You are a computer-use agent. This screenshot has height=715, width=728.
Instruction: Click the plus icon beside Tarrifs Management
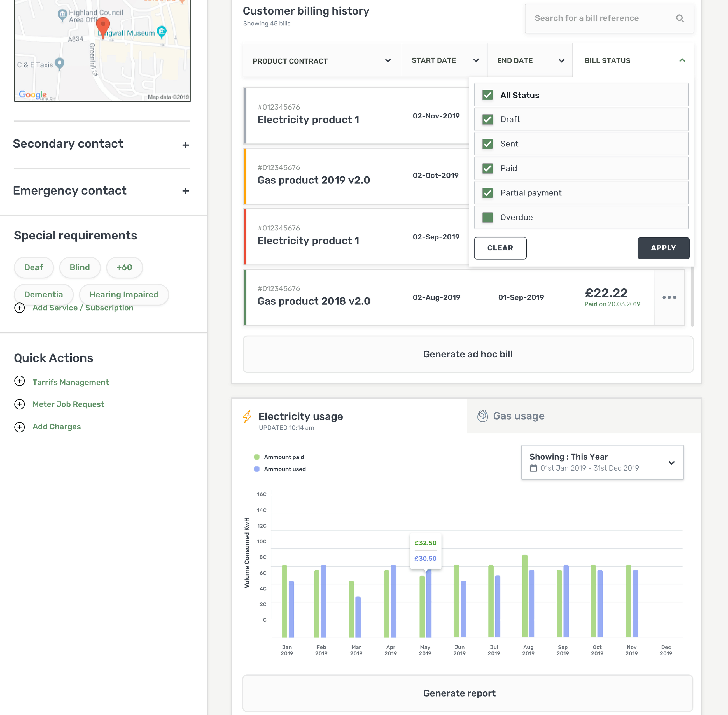pos(20,381)
